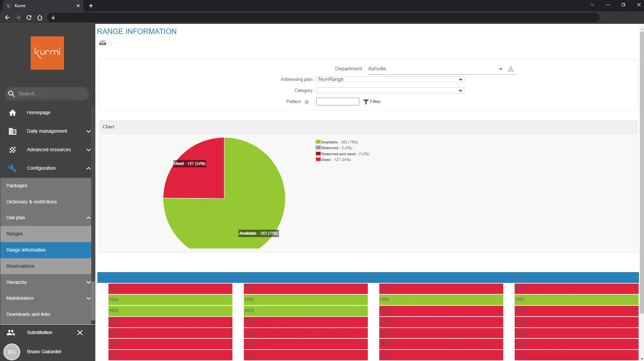Image resolution: width=644 pixels, height=361 pixels.
Task: Click the Pattern text input field
Action: (337, 102)
